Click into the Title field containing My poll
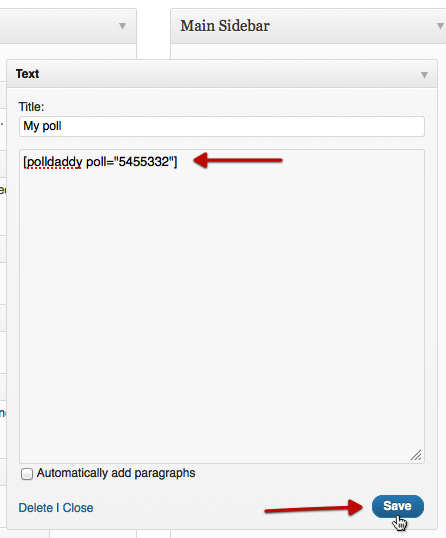Screen dimensions: 446x538 222,126
